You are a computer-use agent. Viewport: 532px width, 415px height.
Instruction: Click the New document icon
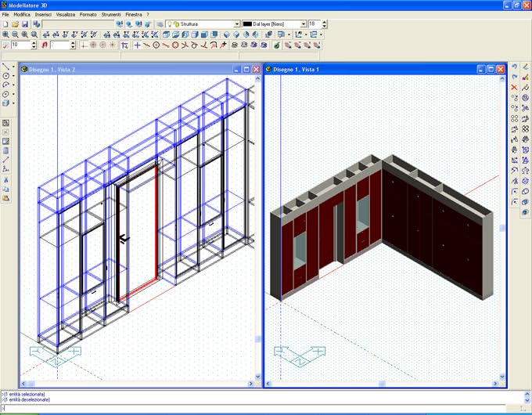5,24
